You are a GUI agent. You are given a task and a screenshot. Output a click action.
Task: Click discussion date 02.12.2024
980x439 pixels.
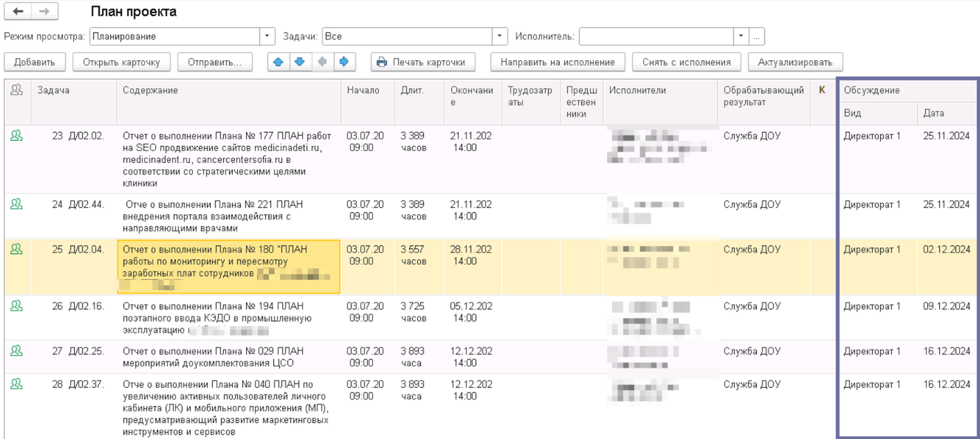[946, 249]
